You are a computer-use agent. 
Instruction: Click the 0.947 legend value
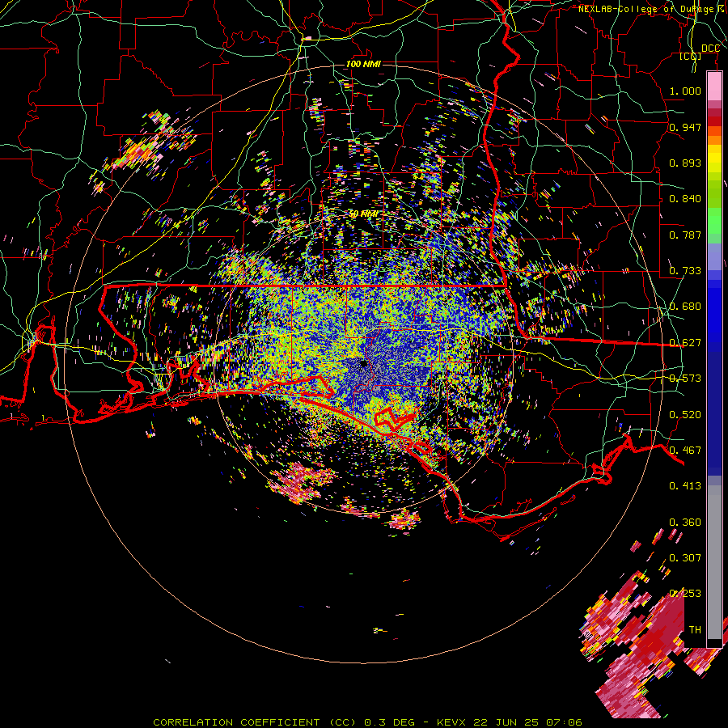pyautogui.click(x=685, y=127)
